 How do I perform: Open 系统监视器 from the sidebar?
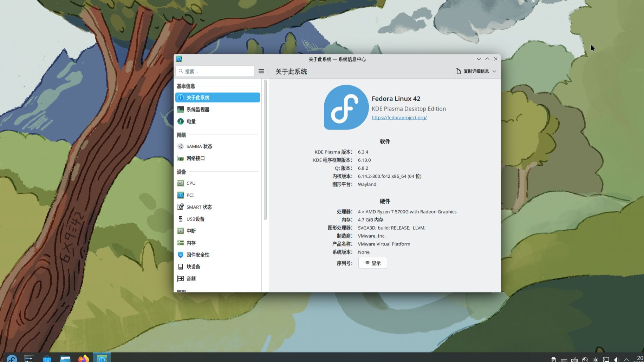(x=217, y=110)
